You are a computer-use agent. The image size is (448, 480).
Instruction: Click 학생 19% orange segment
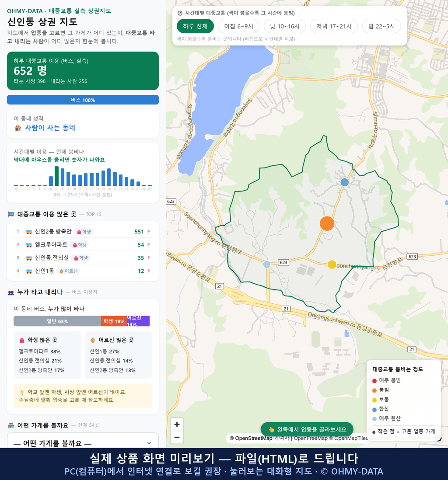coord(114,321)
